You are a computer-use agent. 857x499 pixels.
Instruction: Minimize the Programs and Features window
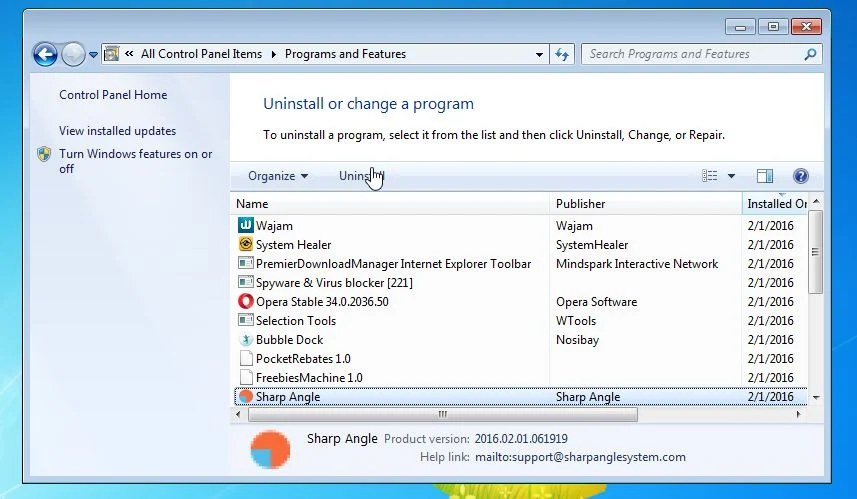point(740,26)
